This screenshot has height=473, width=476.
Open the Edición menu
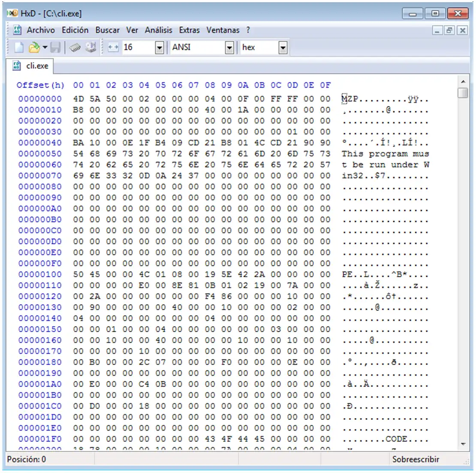tap(75, 30)
